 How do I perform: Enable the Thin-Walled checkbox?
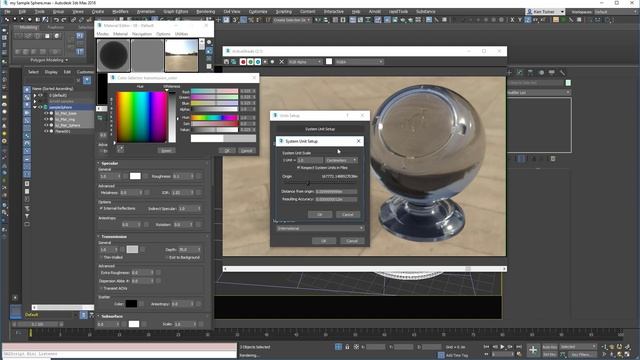click(x=101, y=257)
